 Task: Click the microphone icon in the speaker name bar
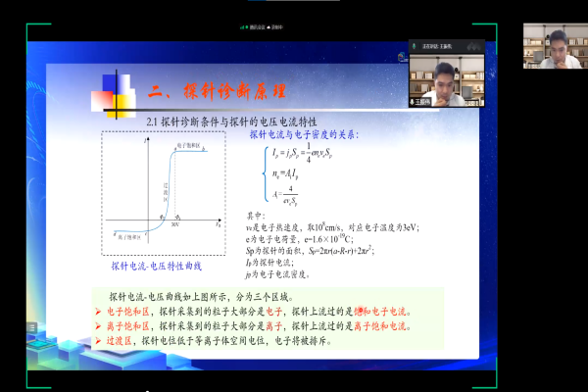click(415, 45)
